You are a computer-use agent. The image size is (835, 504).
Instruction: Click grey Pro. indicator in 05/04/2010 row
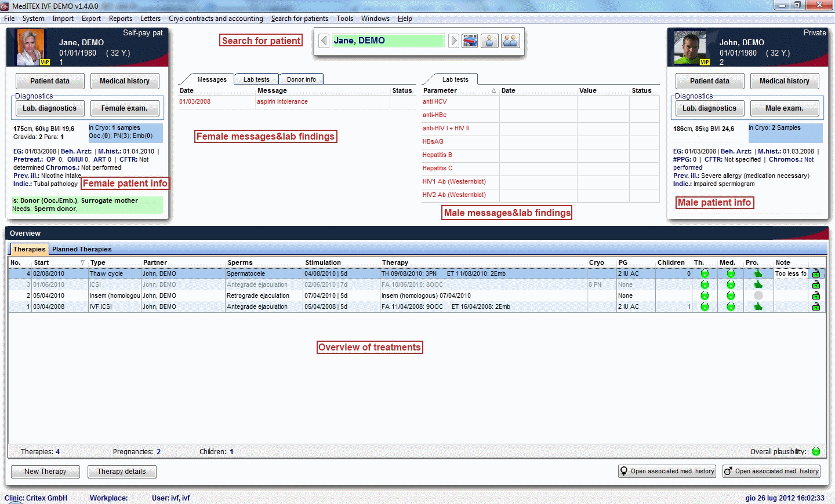[758, 295]
